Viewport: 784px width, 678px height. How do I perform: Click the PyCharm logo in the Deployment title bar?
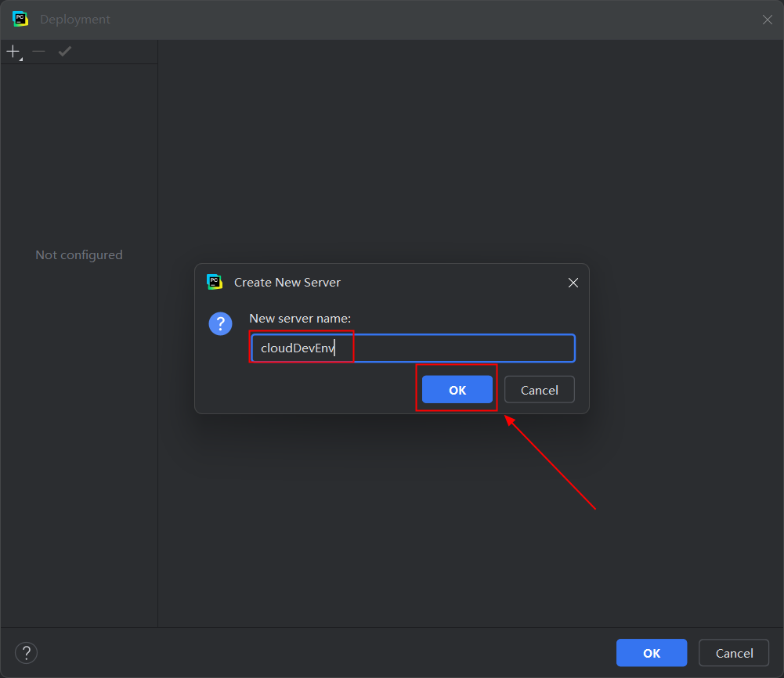20,19
